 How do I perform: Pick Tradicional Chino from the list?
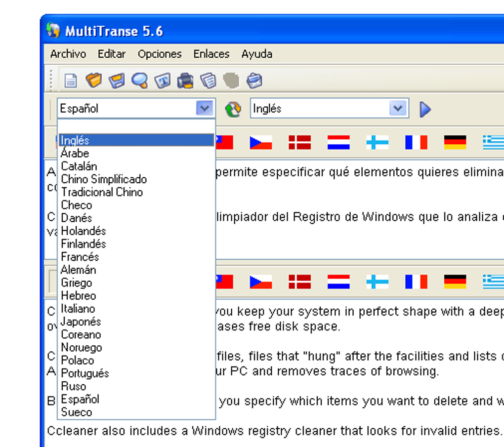click(136, 192)
